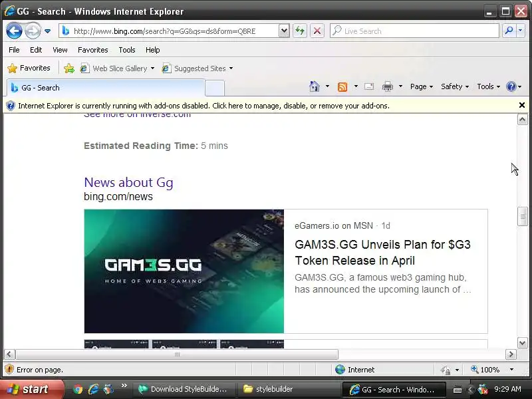Open the View menu
Viewport: 532px width, 399px height.
pos(60,50)
